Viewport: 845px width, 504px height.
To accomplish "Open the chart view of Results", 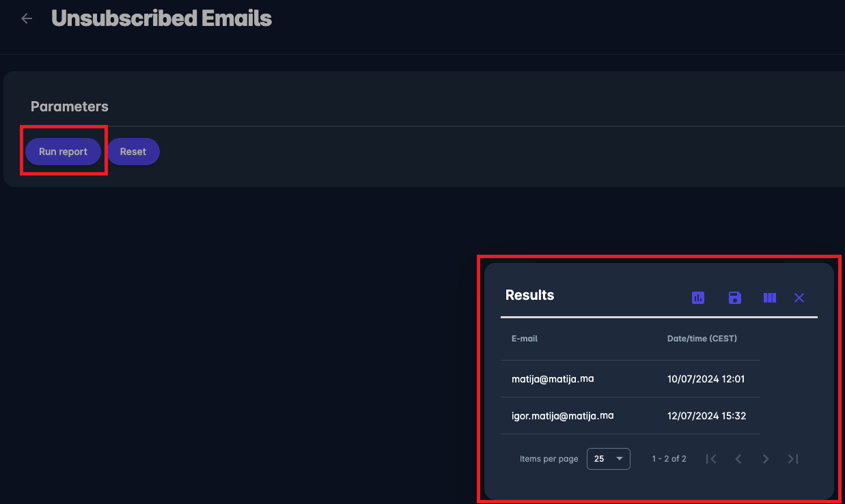I will click(698, 298).
